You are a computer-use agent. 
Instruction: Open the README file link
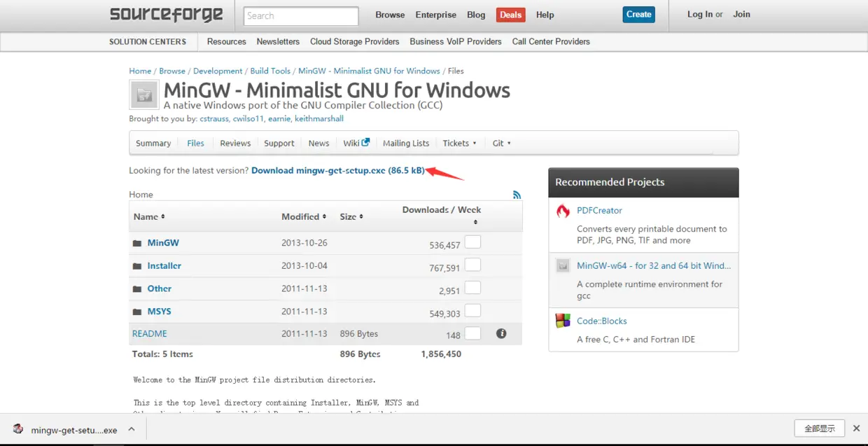click(150, 334)
